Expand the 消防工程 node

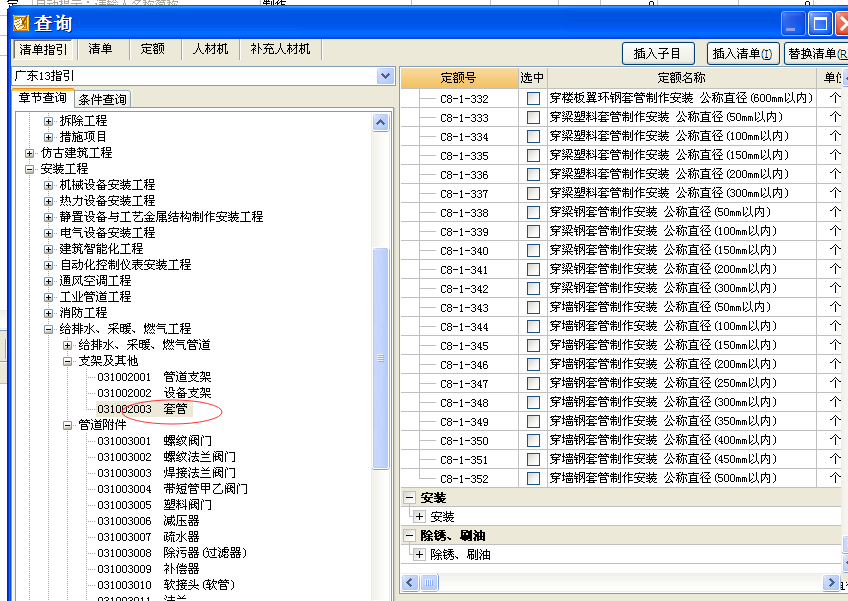[x=48, y=313]
